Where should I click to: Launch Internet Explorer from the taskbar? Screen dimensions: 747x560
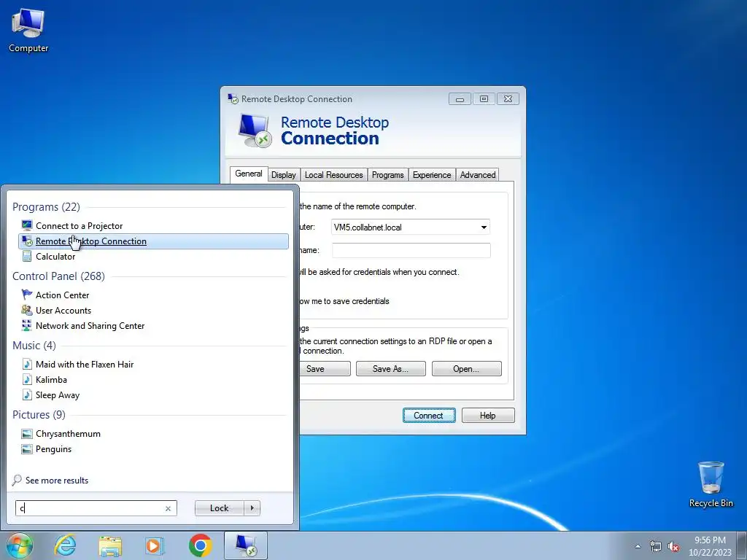click(65, 545)
